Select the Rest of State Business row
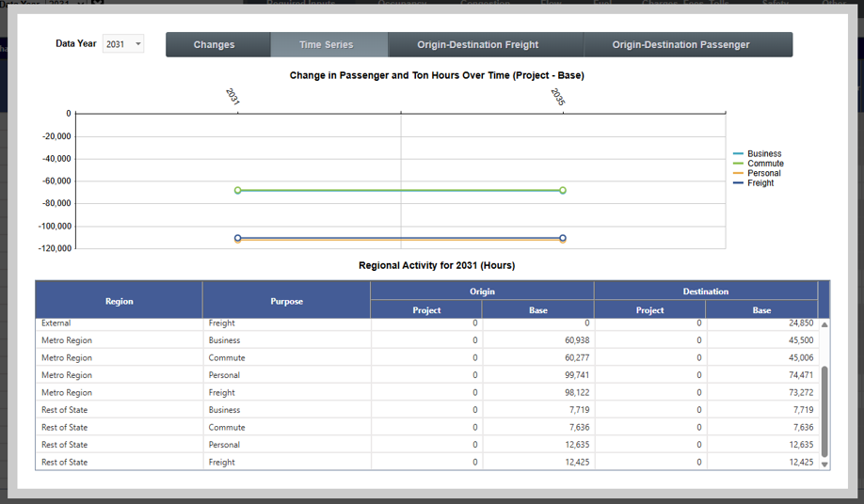Viewport: 864px width, 504px height. 427,410
